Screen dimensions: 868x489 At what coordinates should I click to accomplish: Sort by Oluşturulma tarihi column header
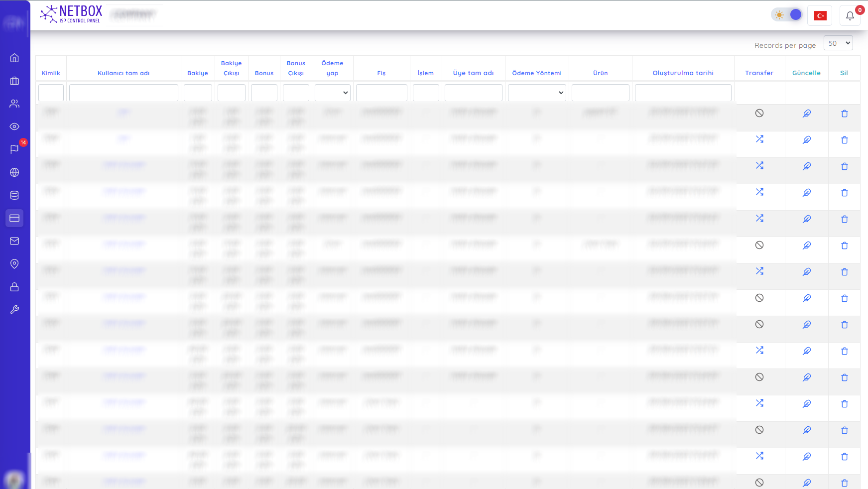pyautogui.click(x=683, y=73)
